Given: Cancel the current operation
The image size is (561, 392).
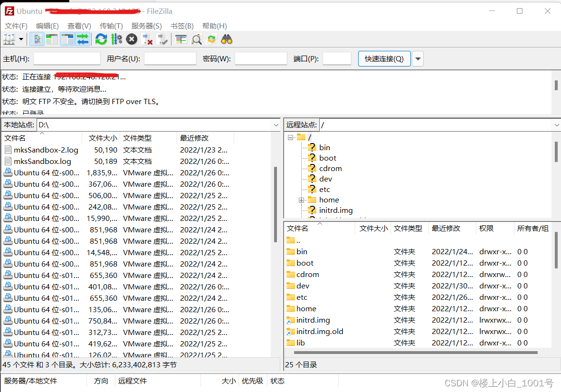Looking at the screenshot, I should (132, 39).
